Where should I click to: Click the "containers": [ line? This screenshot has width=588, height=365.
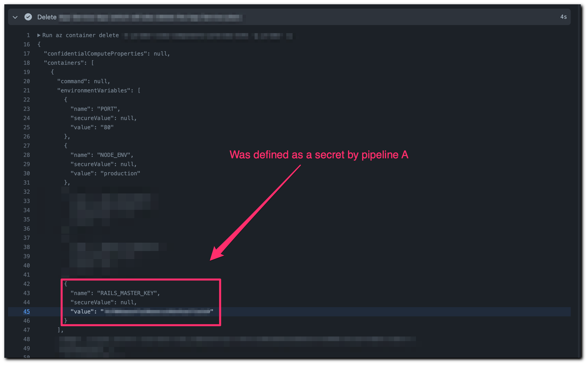[69, 63]
